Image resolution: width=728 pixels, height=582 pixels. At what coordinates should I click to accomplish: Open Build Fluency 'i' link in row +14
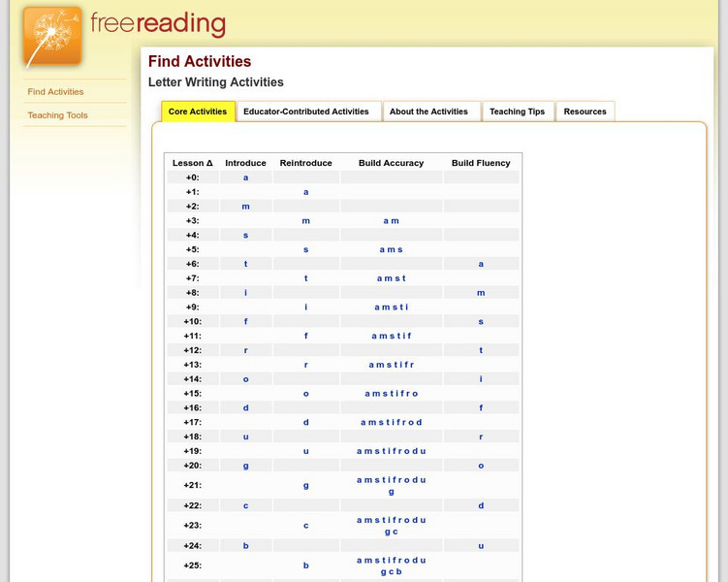point(481,379)
